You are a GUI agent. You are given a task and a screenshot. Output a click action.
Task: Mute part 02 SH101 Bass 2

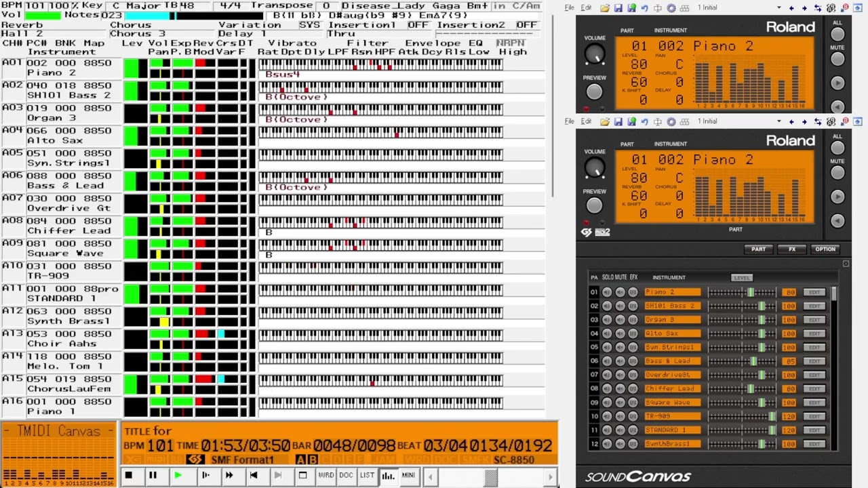click(620, 306)
